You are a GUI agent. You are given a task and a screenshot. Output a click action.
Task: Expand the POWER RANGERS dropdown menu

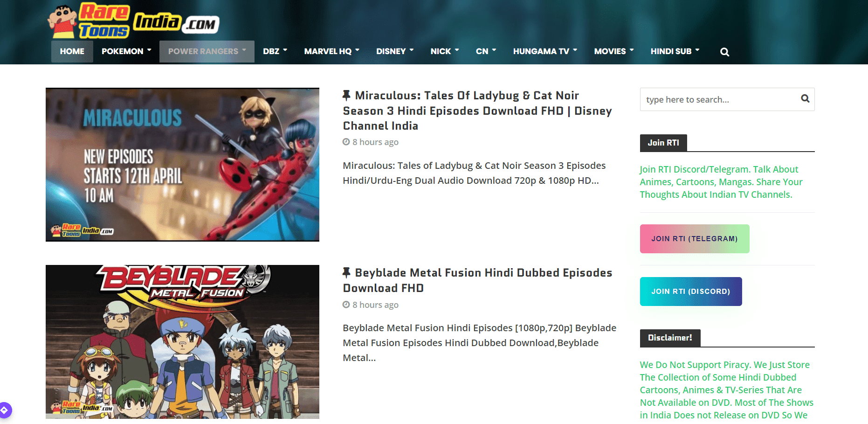click(207, 51)
